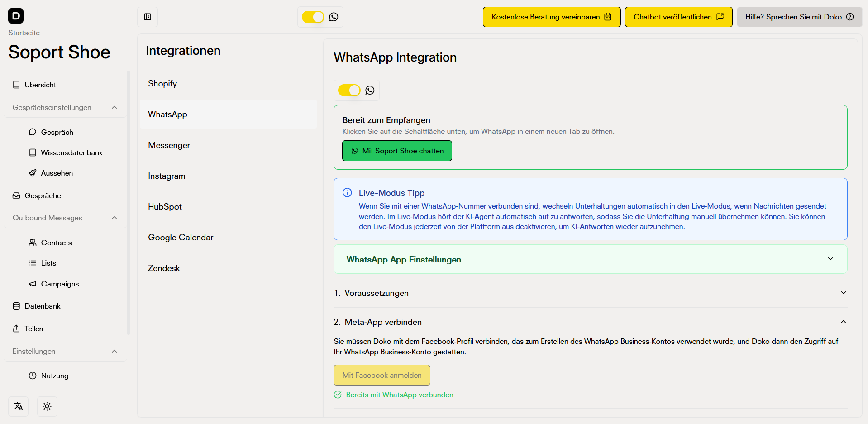Image resolution: width=868 pixels, height=424 pixels.
Task: Select Instagram integration
Action: click(x=228, y=176)
